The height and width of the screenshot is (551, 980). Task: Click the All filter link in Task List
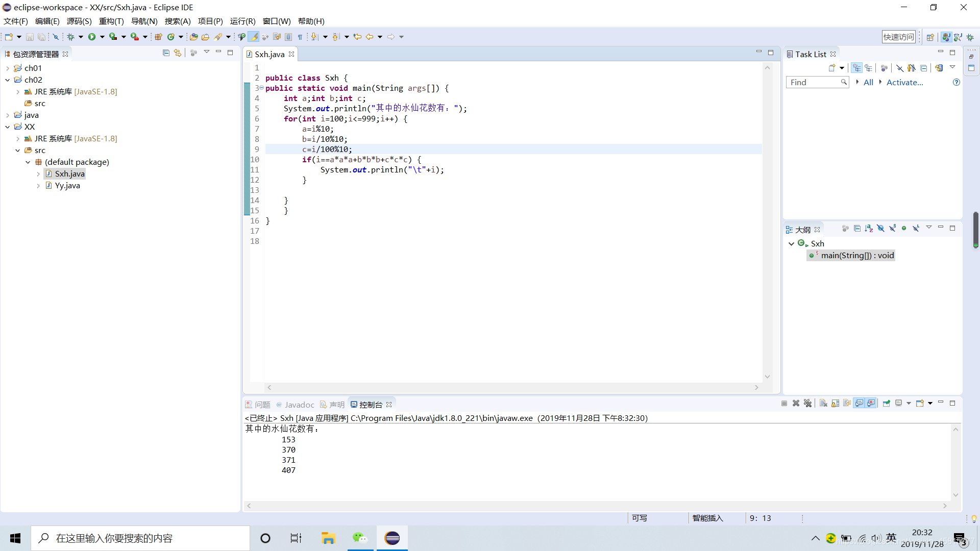point(868,82)
